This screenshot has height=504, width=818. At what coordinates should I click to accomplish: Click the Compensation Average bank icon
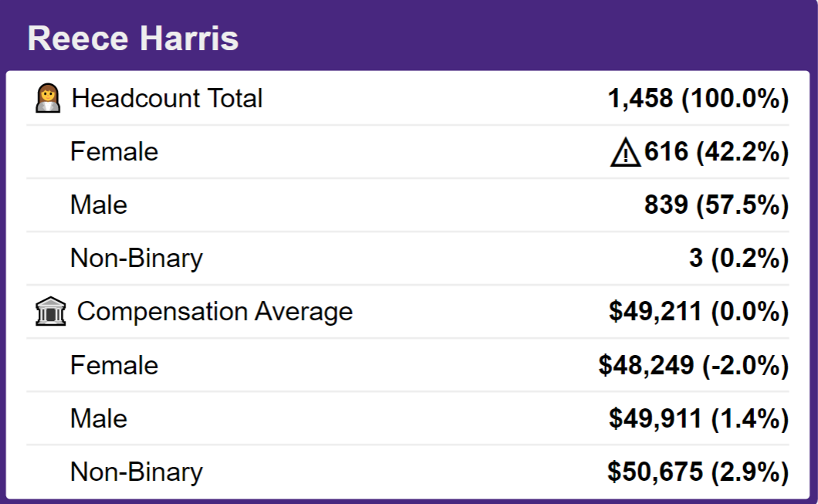tap(51, 312)
